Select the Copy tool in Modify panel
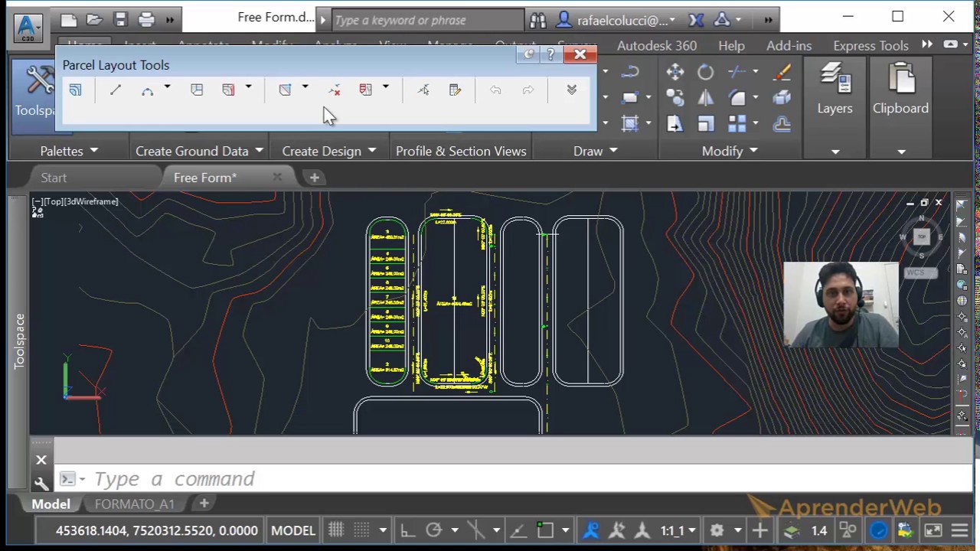The image size is (980, 551). tap(675, 98)
